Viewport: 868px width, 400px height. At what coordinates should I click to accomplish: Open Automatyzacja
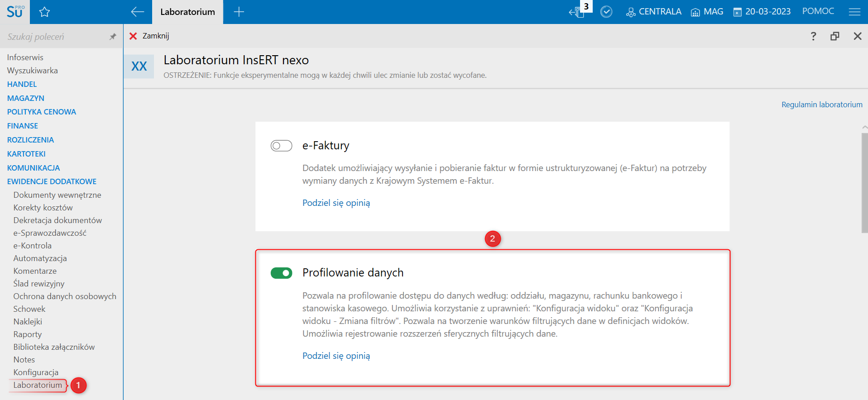[40, 258]
